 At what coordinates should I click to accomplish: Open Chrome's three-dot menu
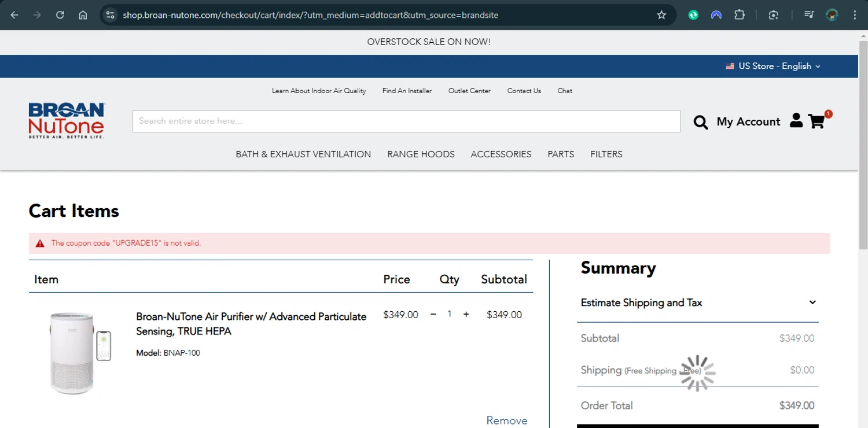tap(855, 15)
